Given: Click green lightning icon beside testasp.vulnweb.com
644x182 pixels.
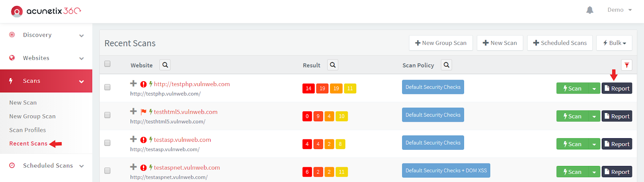Looking at the screenshot, I should (x=151, y=139).
